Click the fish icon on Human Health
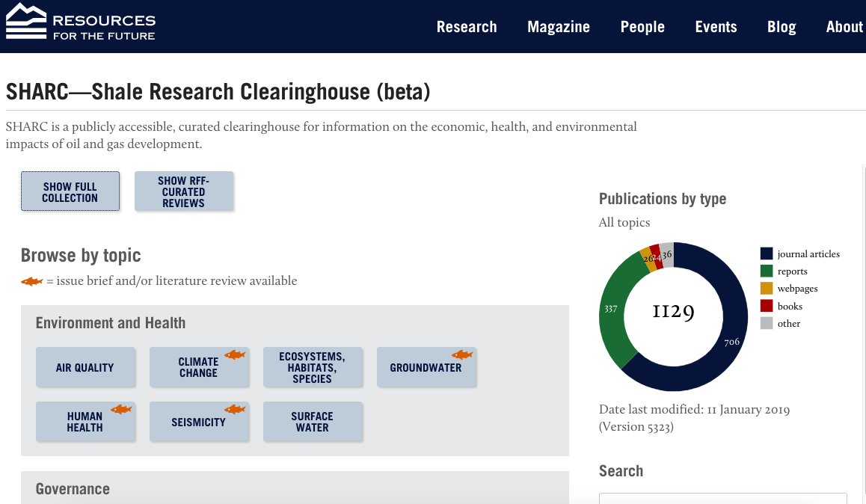 (x=121, y=409)
